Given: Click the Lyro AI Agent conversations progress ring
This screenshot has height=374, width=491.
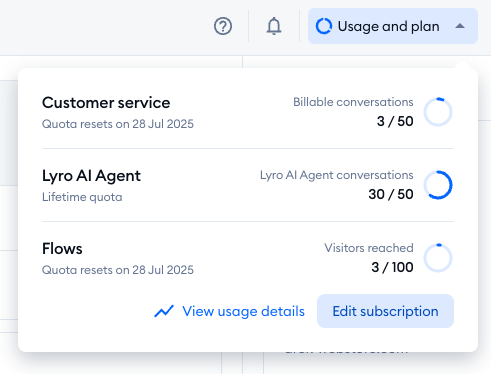Looking at the screenshot, I should click(x=438, y=185).
